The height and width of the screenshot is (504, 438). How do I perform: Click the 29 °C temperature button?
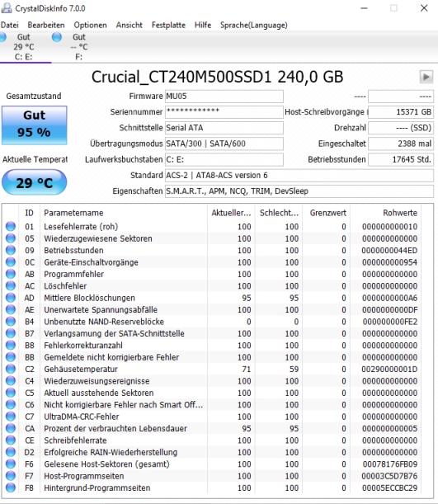(35, 182)
